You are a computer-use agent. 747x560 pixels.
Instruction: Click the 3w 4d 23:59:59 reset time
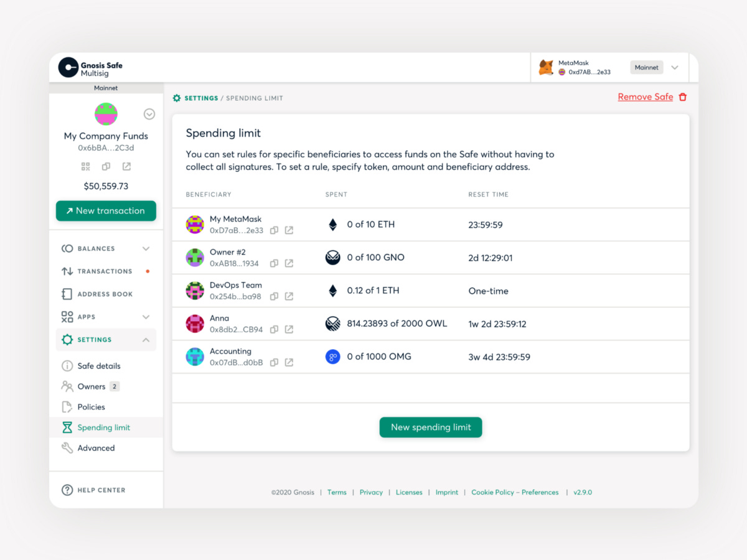[x=499, y=357]
